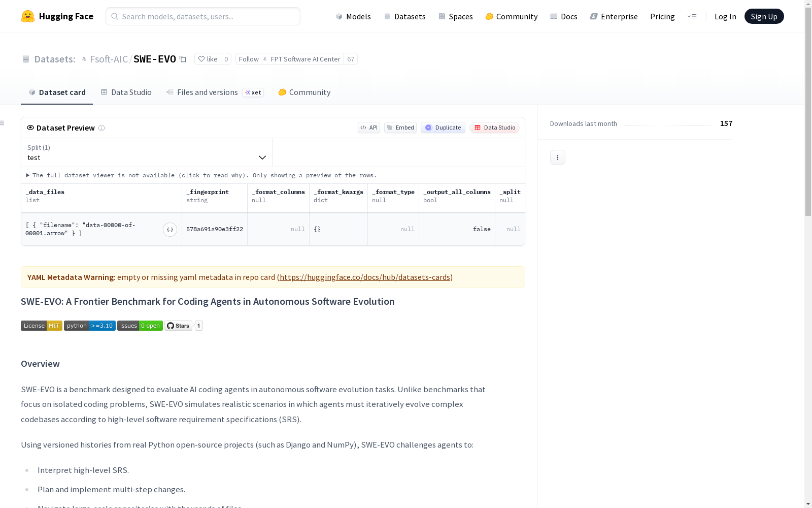Image resolution: width=812 pixels, height=508 pixels.
Task: Click the false value cell
Action: pos(457,229)
